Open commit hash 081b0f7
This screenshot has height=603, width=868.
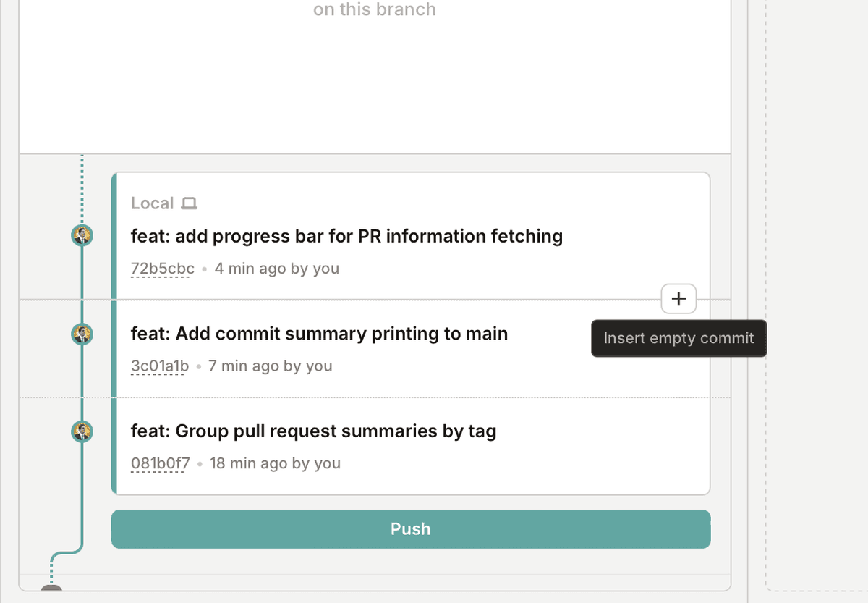point(159,463)
